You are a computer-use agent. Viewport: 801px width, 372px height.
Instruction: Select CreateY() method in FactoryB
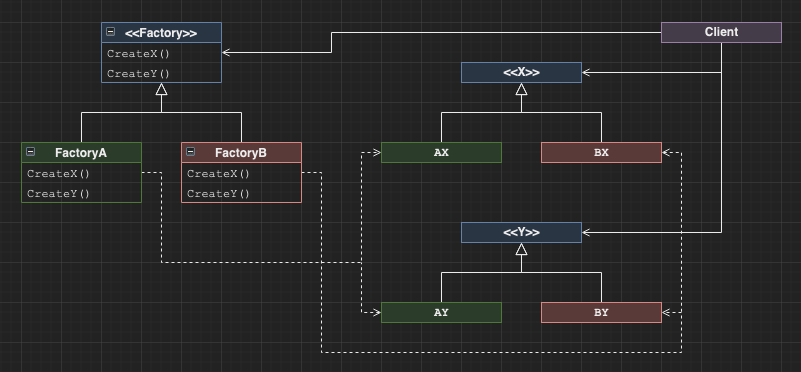coord(241,193)
